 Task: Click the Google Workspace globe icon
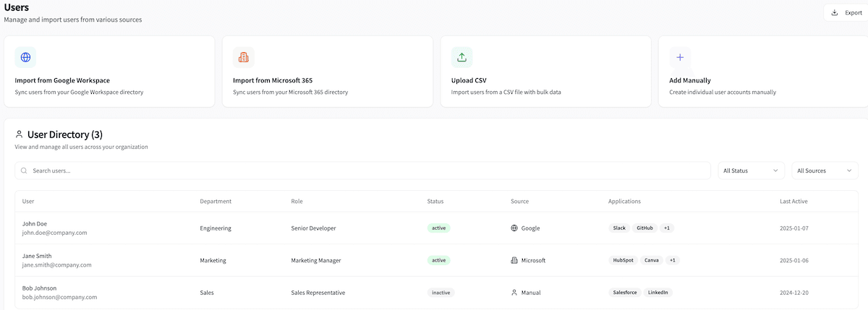[25, 57]
